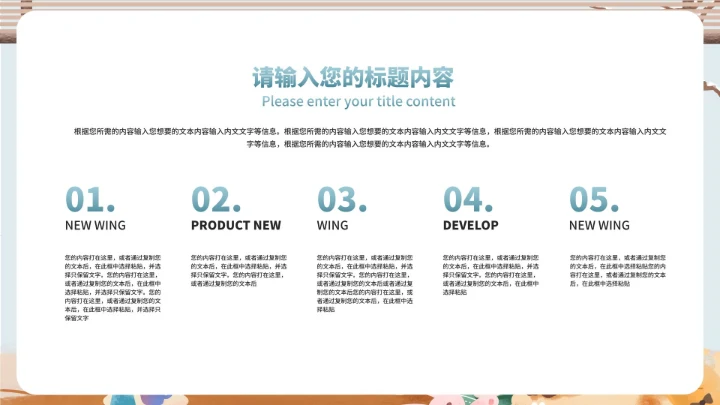Click the number '04.'

[x=468, y=199]
